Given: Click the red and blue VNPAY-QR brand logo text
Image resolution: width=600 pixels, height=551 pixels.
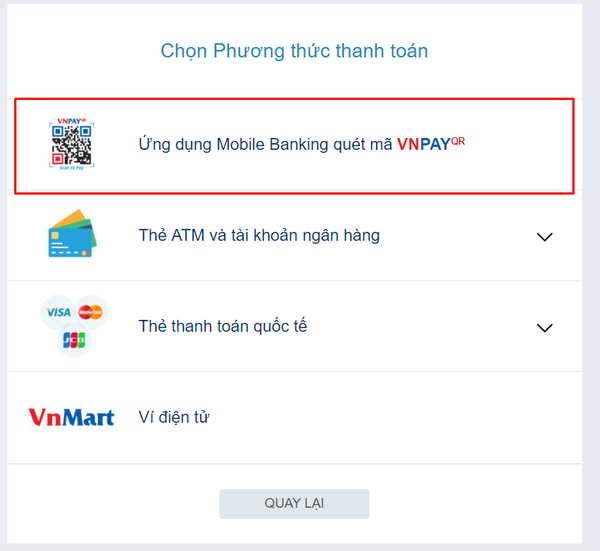Looking at the screenshot, I should (431, 144).
